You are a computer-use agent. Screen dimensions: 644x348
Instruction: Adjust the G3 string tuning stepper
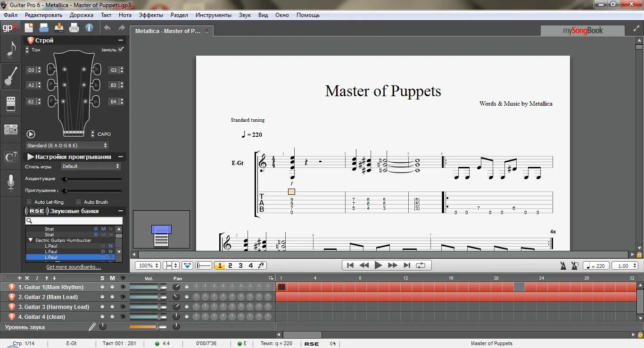[122, 70]
